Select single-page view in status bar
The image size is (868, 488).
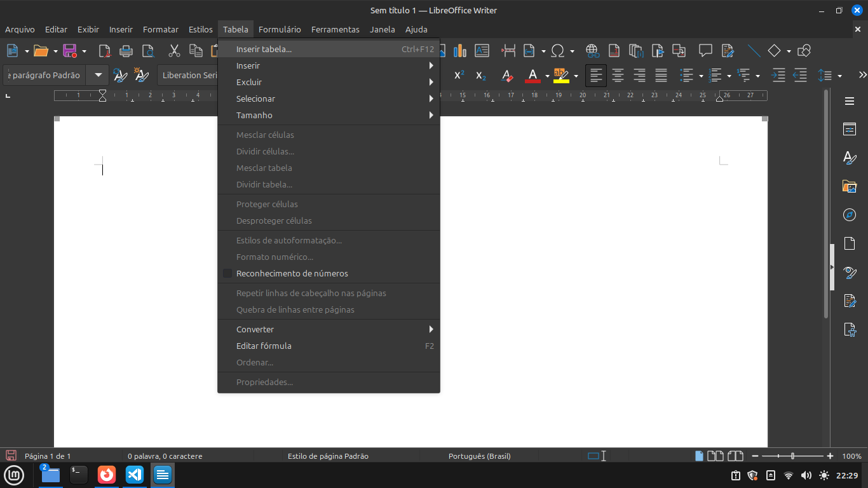pos(700,456)
